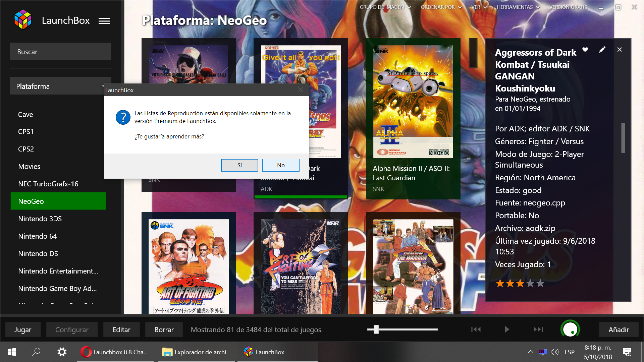Click LaunchBox taskbar button

(x=278, y=352)
